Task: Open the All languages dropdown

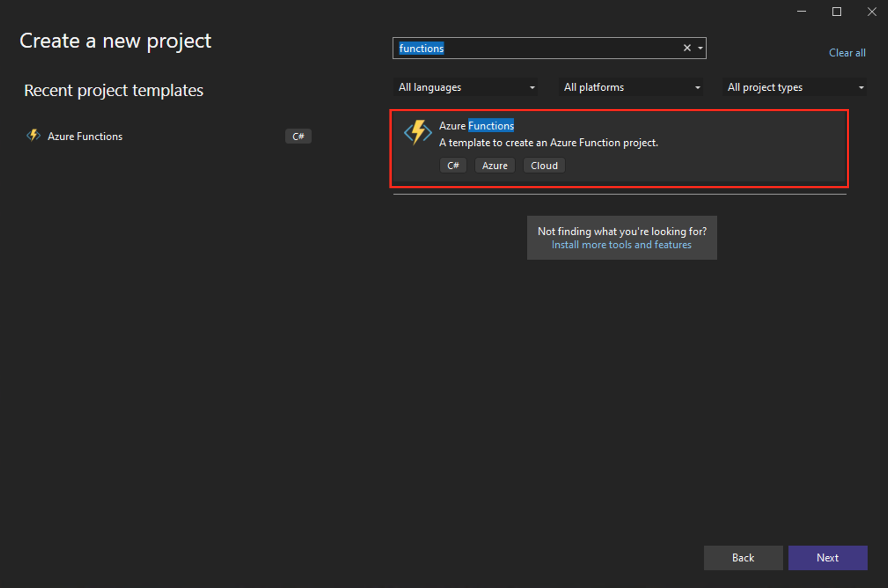Action: point(465,87)
